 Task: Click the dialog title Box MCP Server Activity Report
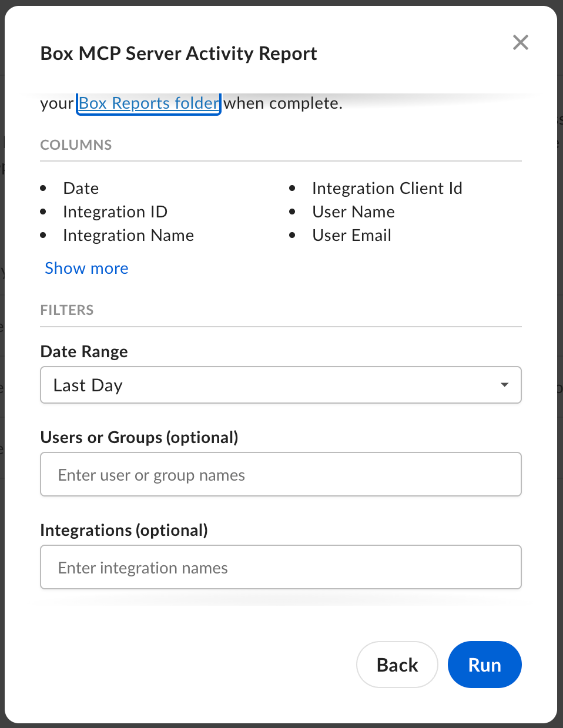(x=179, y=53)
